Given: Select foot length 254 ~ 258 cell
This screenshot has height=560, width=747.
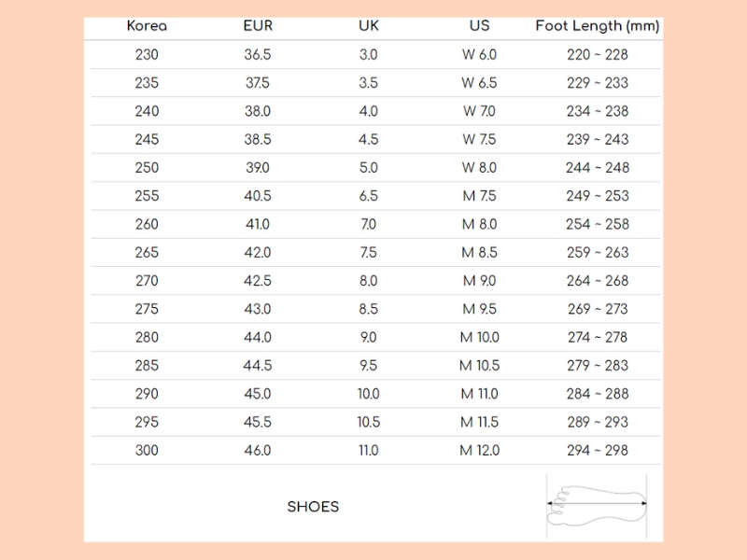Looking at the screenshot, I should [x=598, y=224].
